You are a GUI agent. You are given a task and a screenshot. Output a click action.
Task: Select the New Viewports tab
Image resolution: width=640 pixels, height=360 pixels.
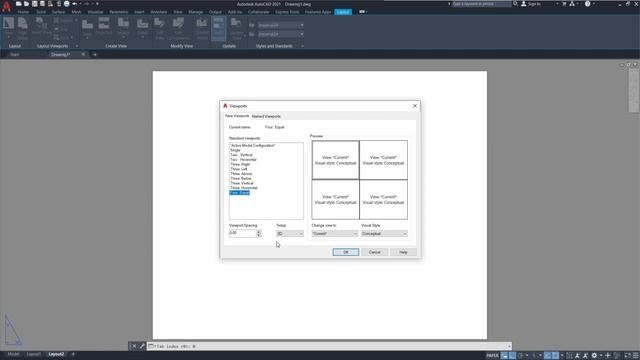pyautogui.click(x=237, y=116)
